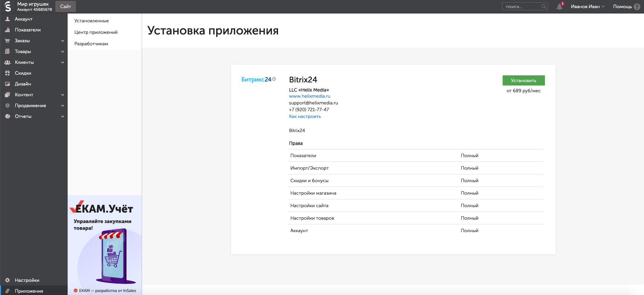Viewport: 644px width, 295px height.
Task: Click the Скидки и бонусы permission row
Action: [416, 180]
